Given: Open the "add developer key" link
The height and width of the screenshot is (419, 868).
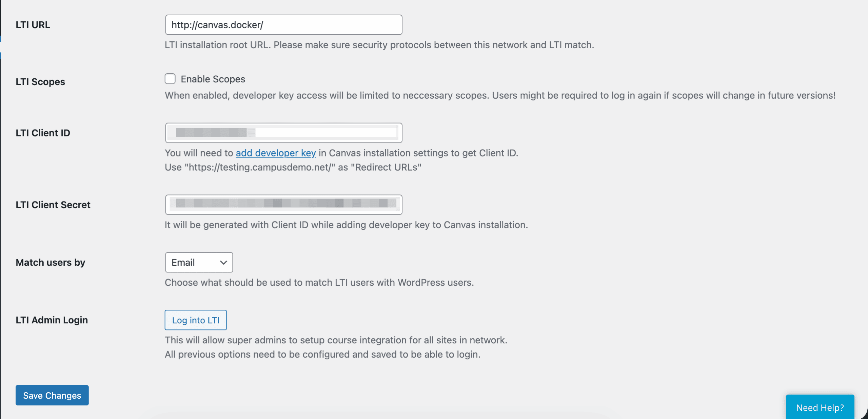Looking at the screenshot, I should 276,153.
